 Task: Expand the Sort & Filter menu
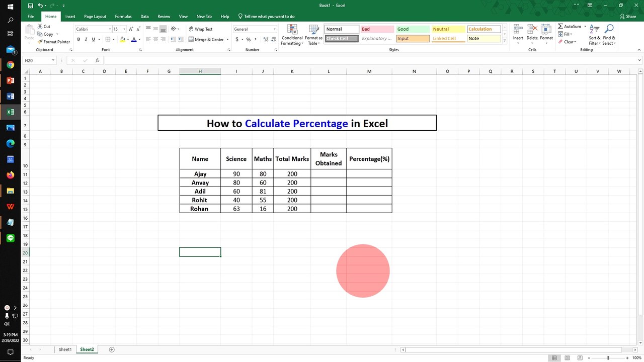(594, 35)
